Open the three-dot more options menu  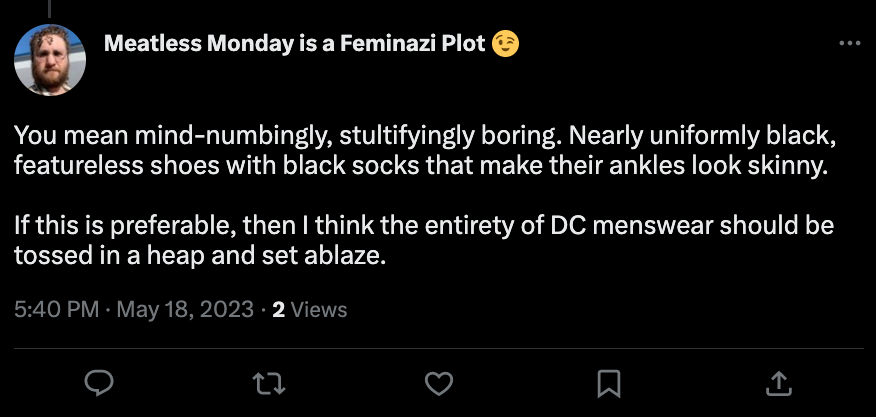click(x=849, y=44)
